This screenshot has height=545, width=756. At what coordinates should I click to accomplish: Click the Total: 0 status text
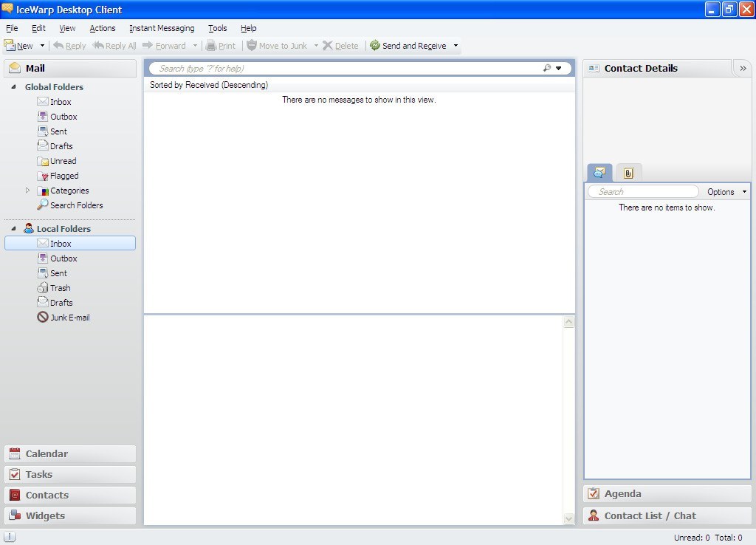point(729,538)
